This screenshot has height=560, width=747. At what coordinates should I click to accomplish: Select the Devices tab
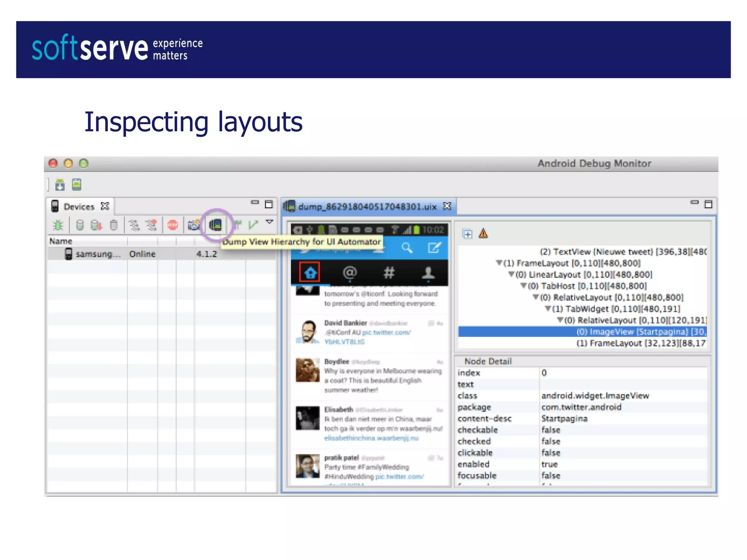point(79,207)
